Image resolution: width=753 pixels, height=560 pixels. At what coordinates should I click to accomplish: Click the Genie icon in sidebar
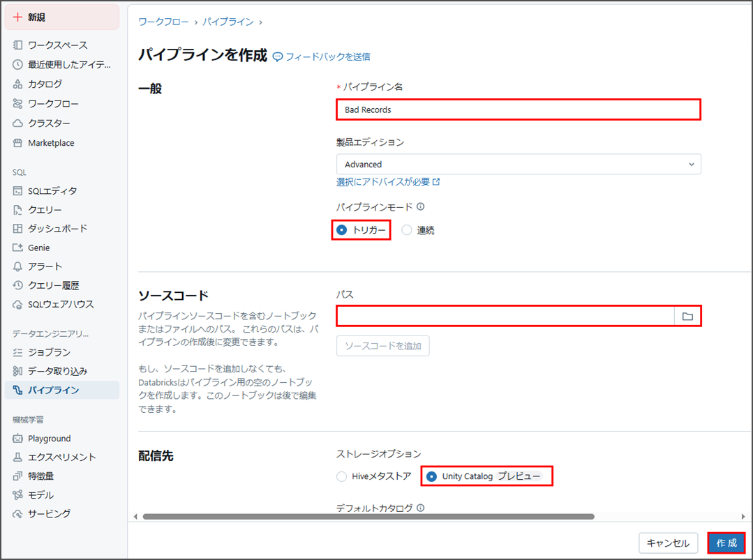[x=17, y=248]
